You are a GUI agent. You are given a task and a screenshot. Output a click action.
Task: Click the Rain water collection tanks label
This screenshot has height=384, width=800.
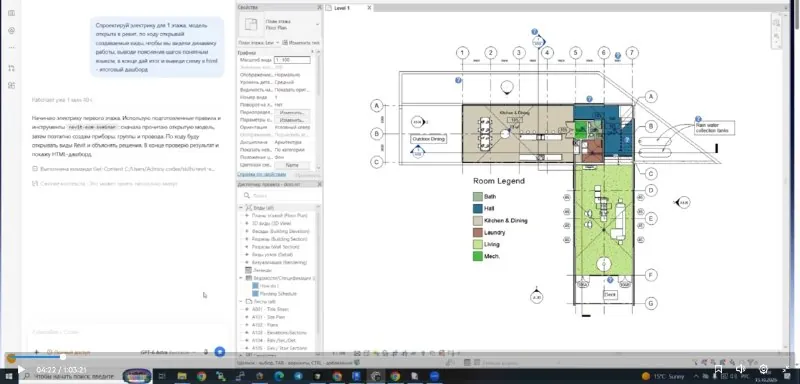714,128
